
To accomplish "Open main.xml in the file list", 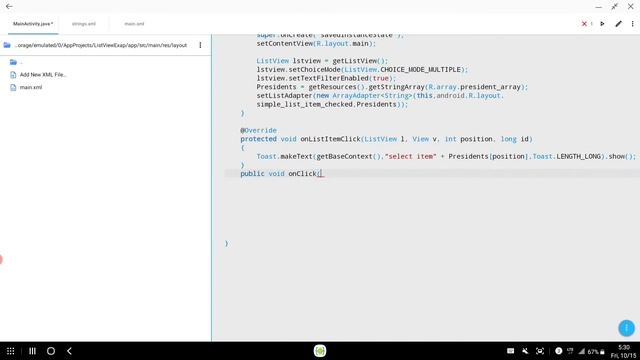I will [x=31, y=87].
